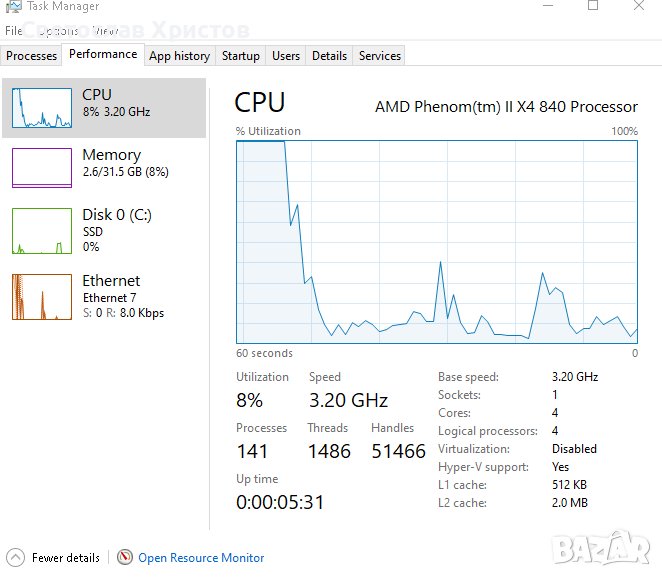The image size is (662, 577).
Task: Switch to the App history tab
Action: 179,56
